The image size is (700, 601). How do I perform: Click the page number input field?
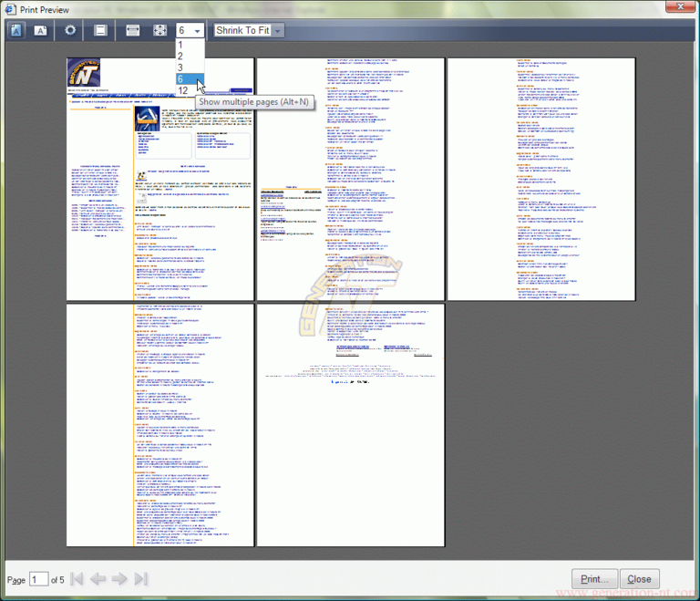pos(38,579)
